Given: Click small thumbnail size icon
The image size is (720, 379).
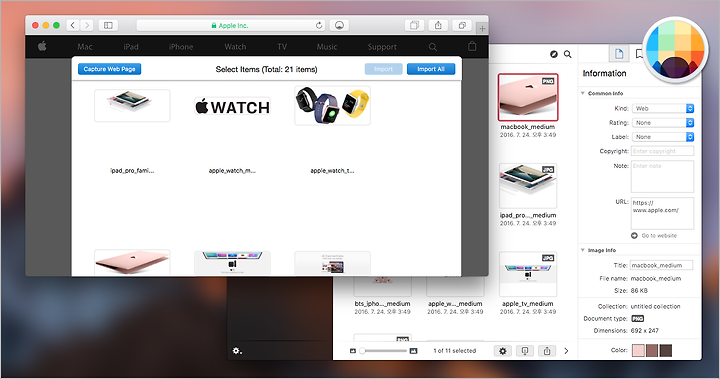Looking at the screenshot, I should [x=353, y=351].
